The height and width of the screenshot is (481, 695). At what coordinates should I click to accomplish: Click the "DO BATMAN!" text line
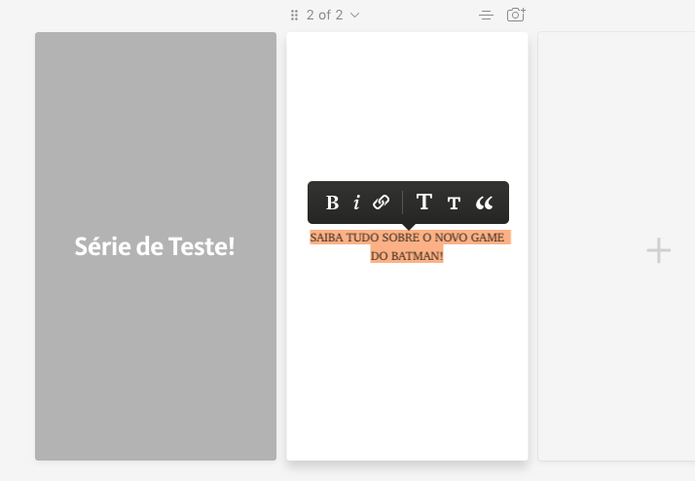pyautogui.click(x=407, y=256)
